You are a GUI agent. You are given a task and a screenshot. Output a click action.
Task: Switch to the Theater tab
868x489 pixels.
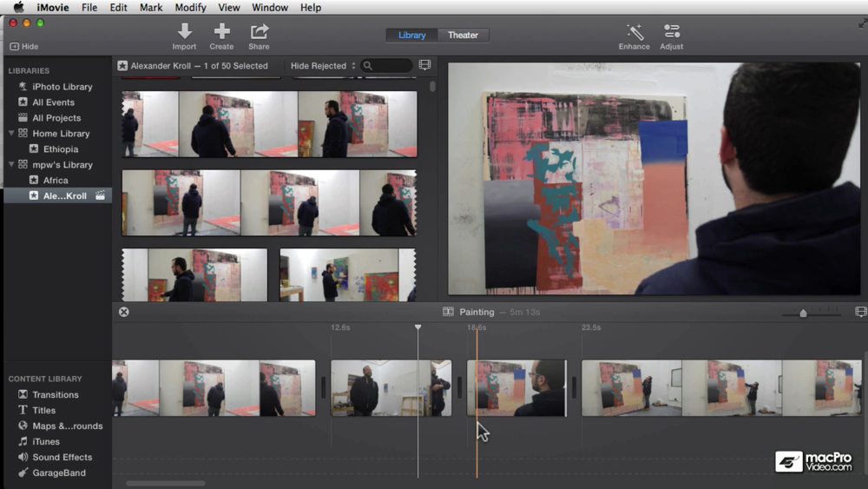(463, 35)
